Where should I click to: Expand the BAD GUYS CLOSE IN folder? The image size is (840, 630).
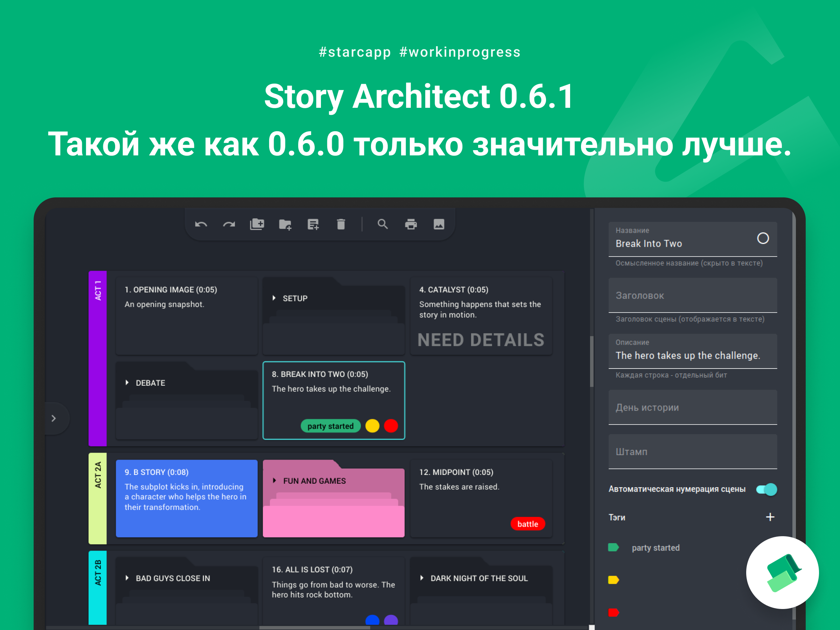point(127,578)
